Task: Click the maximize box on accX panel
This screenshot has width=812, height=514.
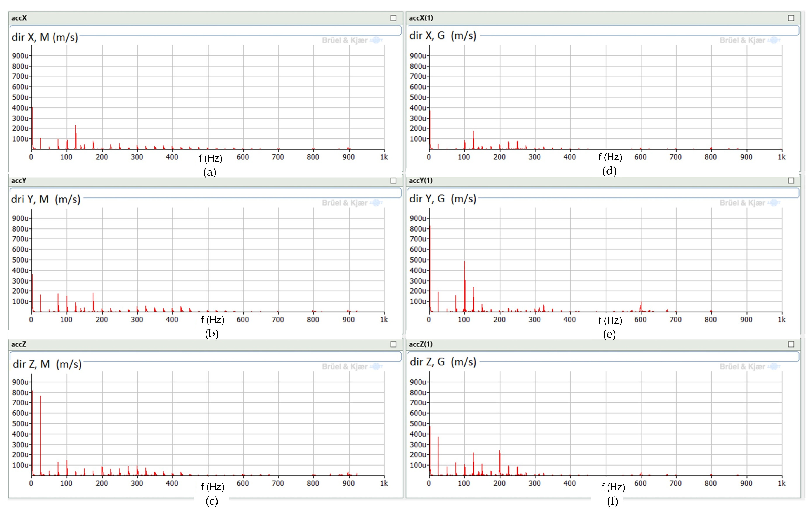Action: pos(393,18)
